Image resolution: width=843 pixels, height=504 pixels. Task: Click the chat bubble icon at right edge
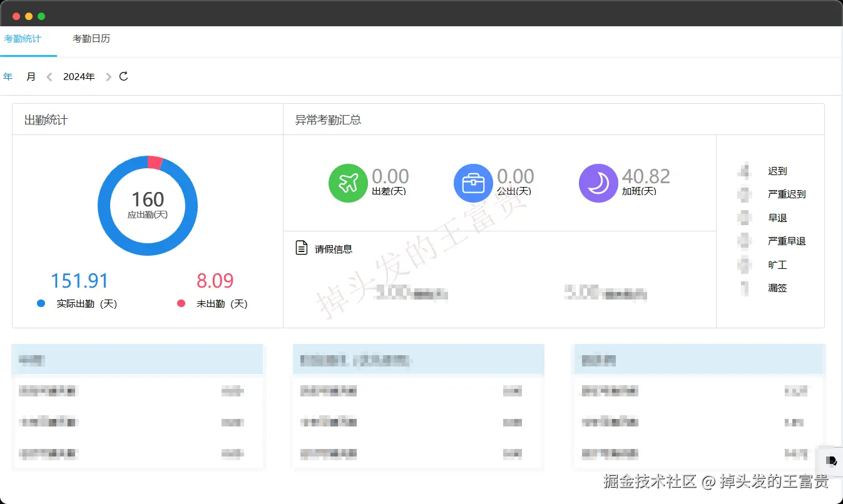click(x=831, y=461)
